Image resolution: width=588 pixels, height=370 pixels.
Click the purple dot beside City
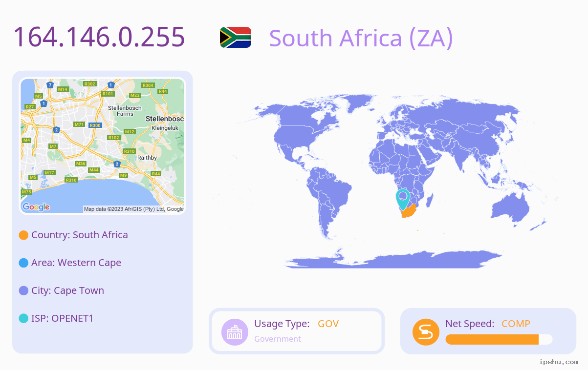(23, 291)
